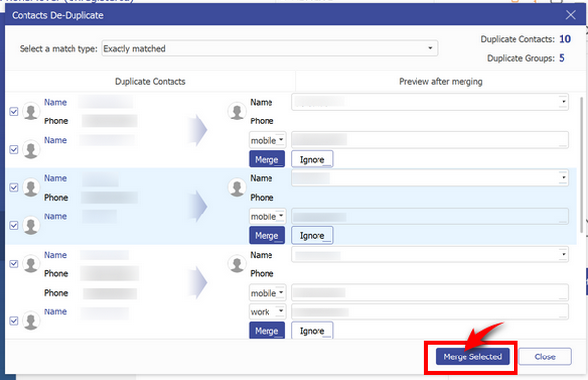Open the mobile phone type dropdown in first preview
This screenshot has height=380, width=588.
click(x=268, y=140)
